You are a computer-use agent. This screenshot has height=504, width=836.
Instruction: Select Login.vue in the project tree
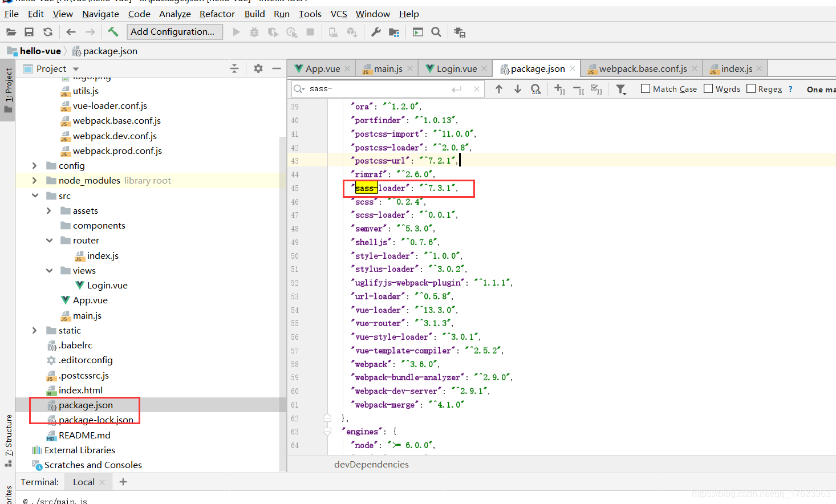click(x=107, y=285)
